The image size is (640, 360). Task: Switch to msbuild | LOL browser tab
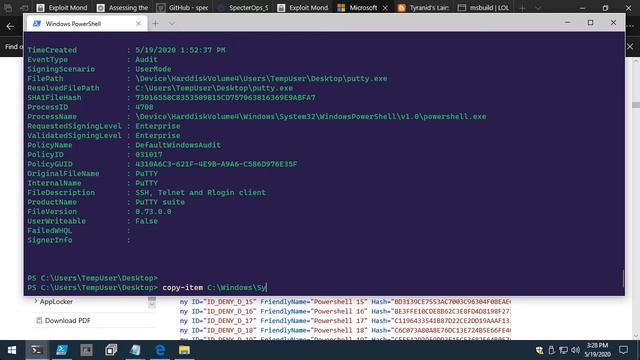coord(484,7)
